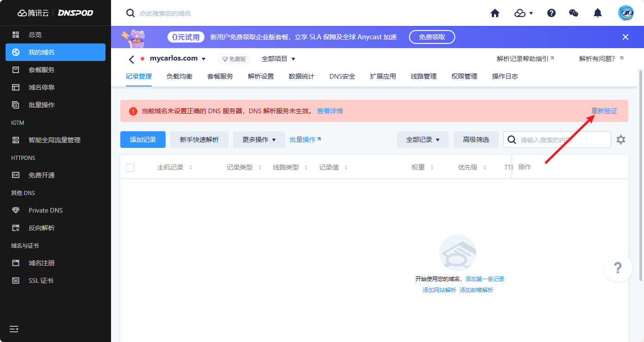This screenshot has width=644, height=342.
Task: Click 添加网站解析 link
Action: [x=440, y=290]
